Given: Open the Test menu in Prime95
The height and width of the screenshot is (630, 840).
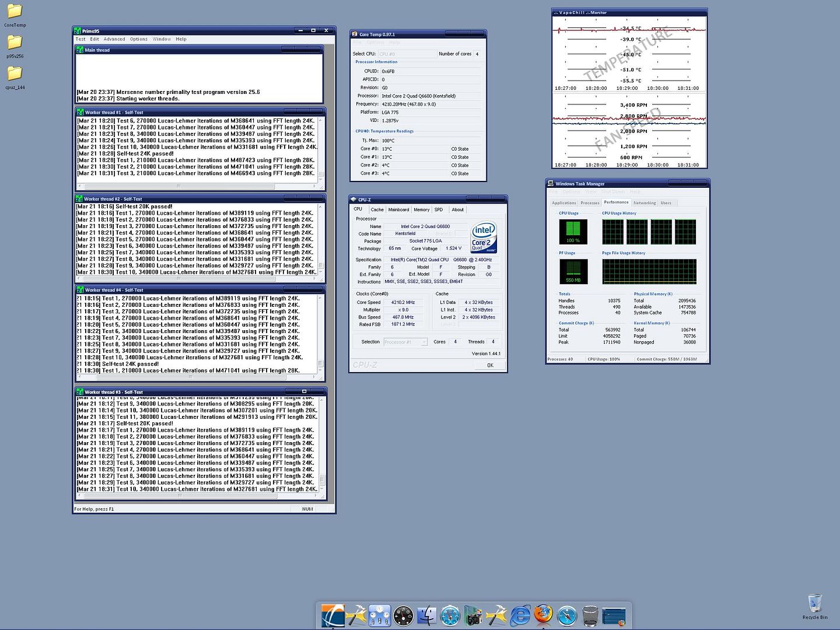Looking at the screenshot, I should 80,39.
